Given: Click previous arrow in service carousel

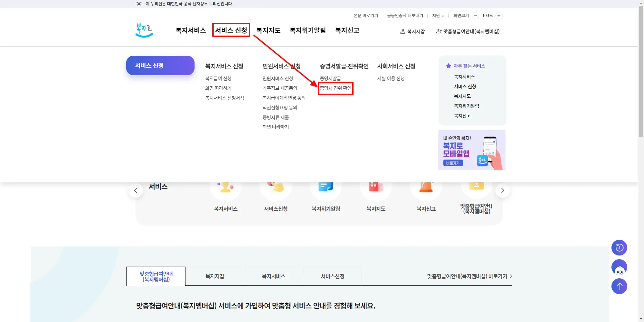Looking at the screenshot, I should pyautogui.click(x=136, y=190).
